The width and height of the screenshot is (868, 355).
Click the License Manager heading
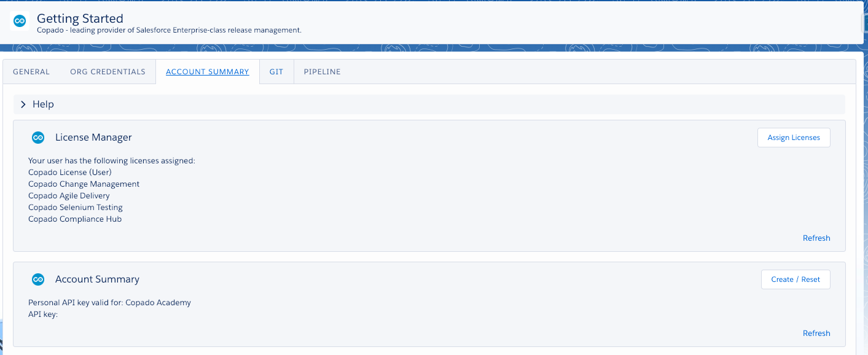coord(93,138)
